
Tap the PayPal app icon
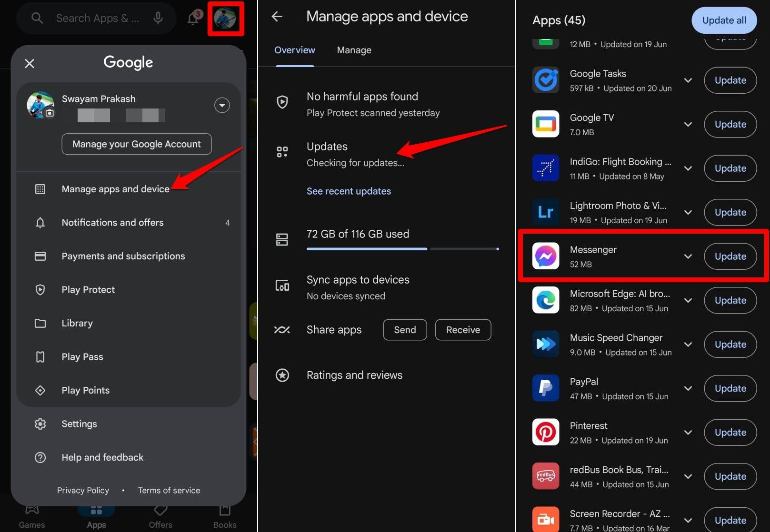click(545, 388)
